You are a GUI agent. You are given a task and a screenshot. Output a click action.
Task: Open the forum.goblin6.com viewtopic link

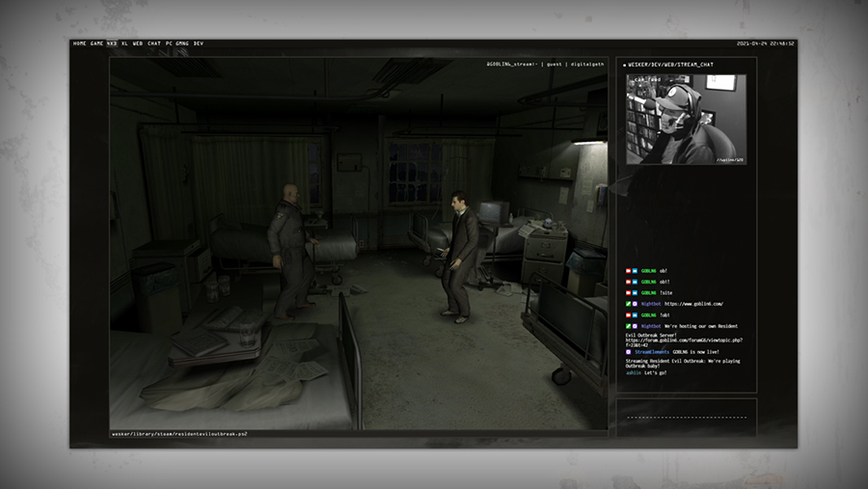684,342
